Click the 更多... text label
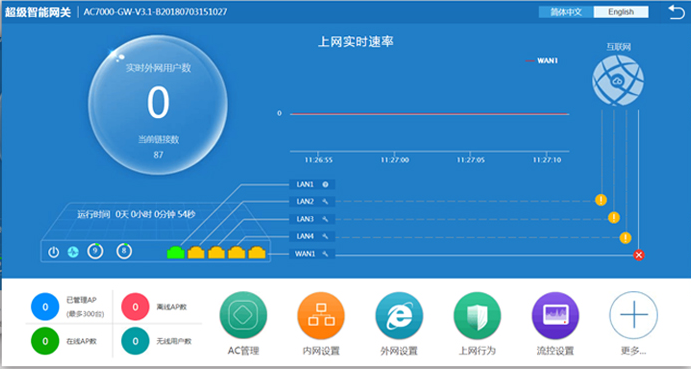This screenshot has height=369, width=691. coord(633,351)
